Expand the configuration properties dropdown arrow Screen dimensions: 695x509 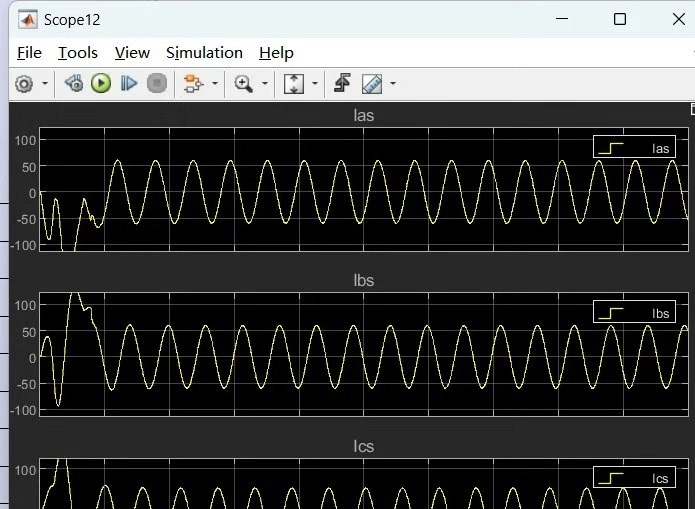click(x=45, y=83)
